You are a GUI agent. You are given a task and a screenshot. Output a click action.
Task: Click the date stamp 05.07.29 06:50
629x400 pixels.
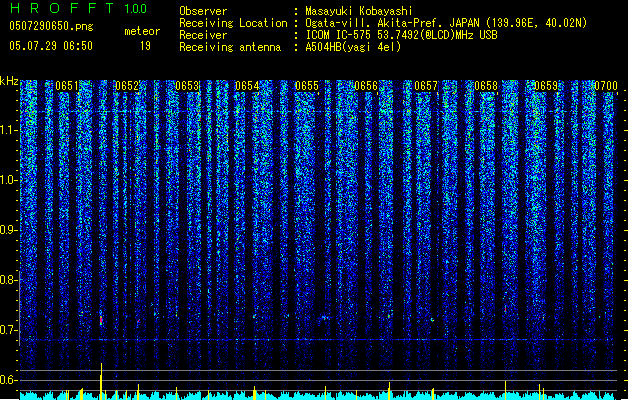(x=51, y=46)
